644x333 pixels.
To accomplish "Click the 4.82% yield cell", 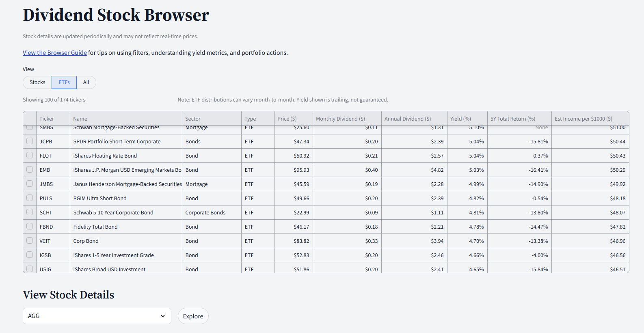I will 467,198.
